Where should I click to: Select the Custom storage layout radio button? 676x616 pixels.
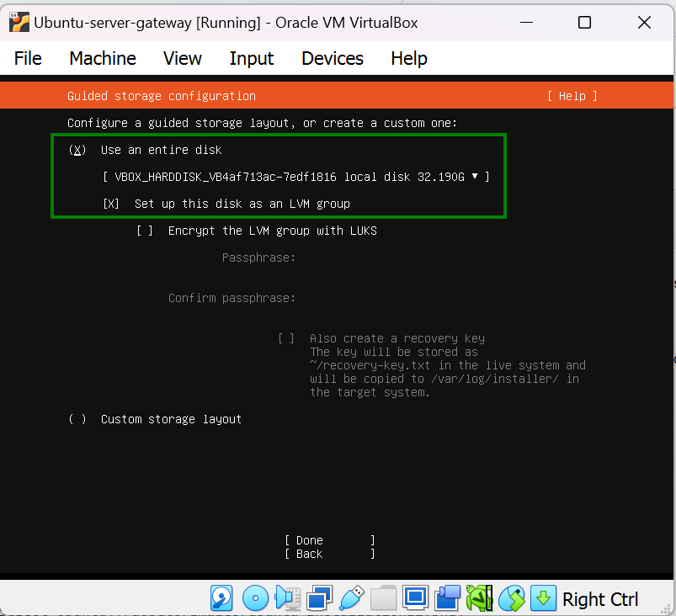tap(77, 419)
